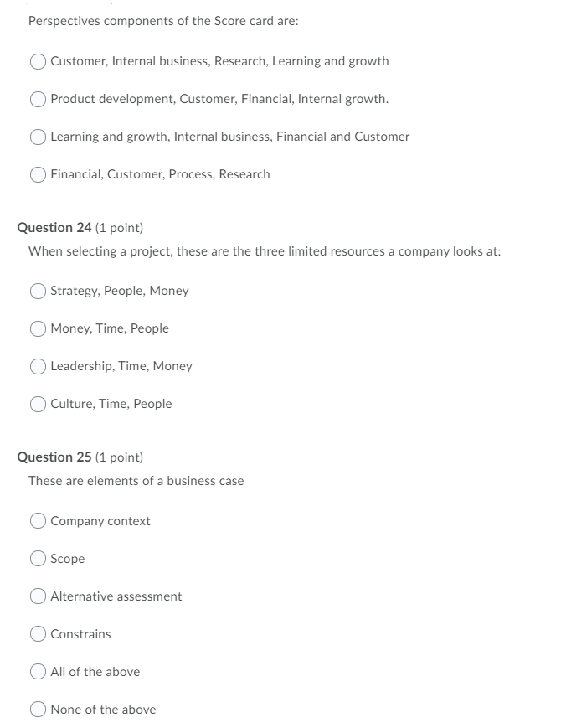The image size is (561, 728).
Task: Choose "Money, Time, People"
Action: point(38,328)
